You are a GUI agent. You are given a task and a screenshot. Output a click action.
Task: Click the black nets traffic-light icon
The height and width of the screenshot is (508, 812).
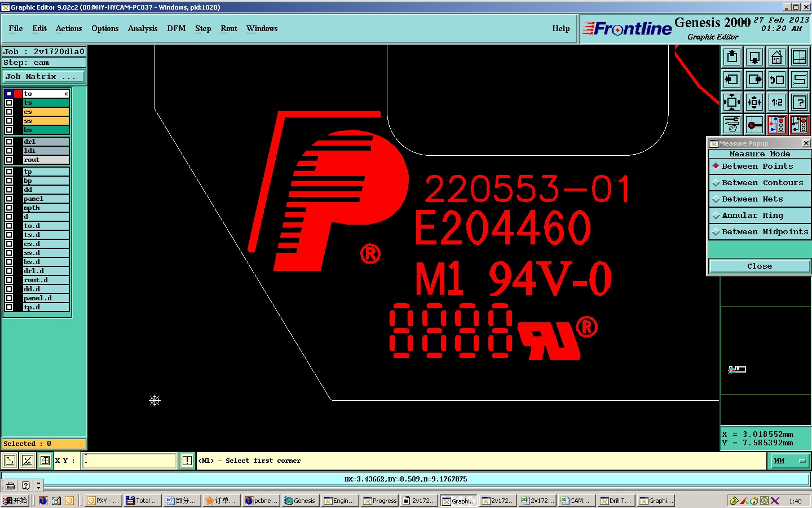(800, 125)
